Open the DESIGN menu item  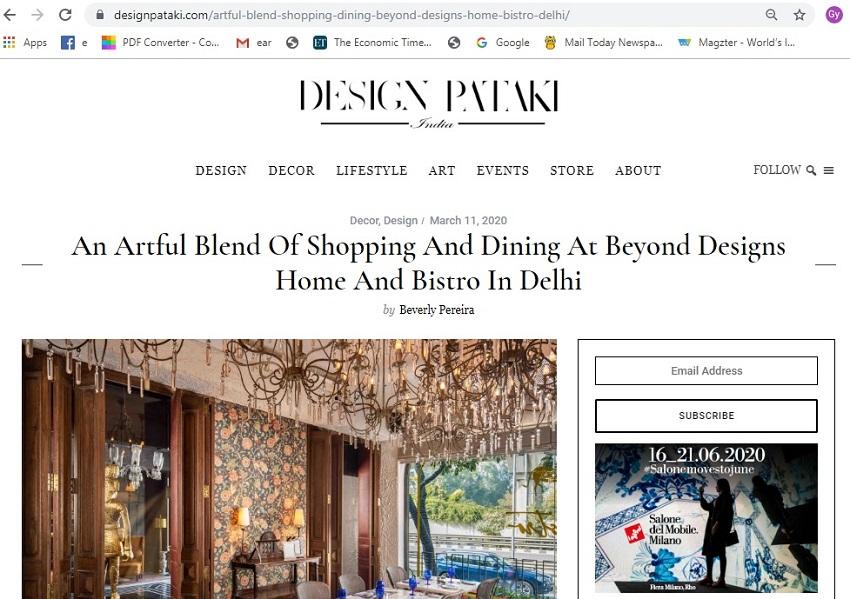221,171
